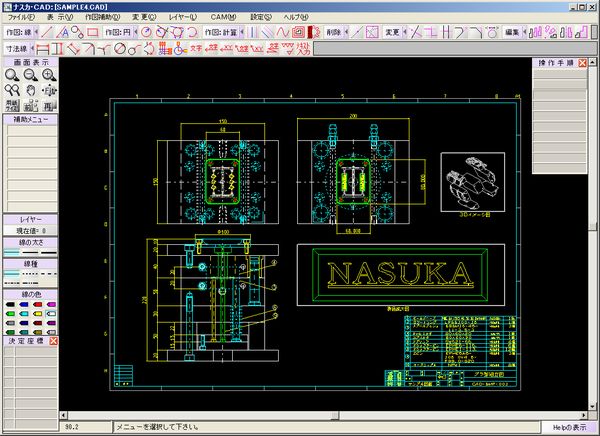Click the window zoom magnifier icon
Image resolution: width=600 pixels, height=436 pixels.
click(x=12, y=75)
